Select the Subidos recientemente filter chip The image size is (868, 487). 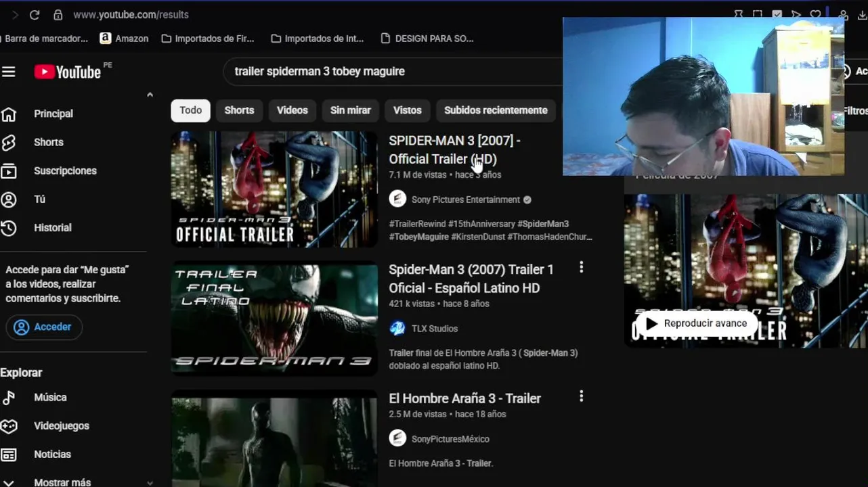point(496,110)
